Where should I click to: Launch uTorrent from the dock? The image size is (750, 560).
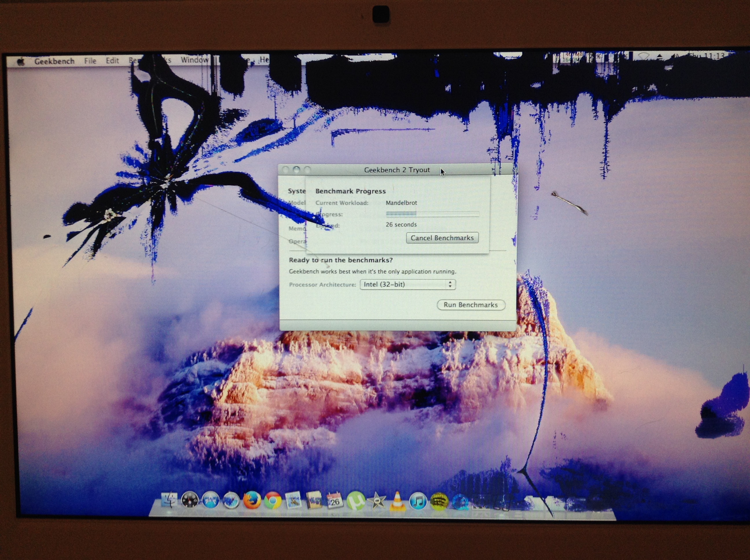[x=356, y=501]
